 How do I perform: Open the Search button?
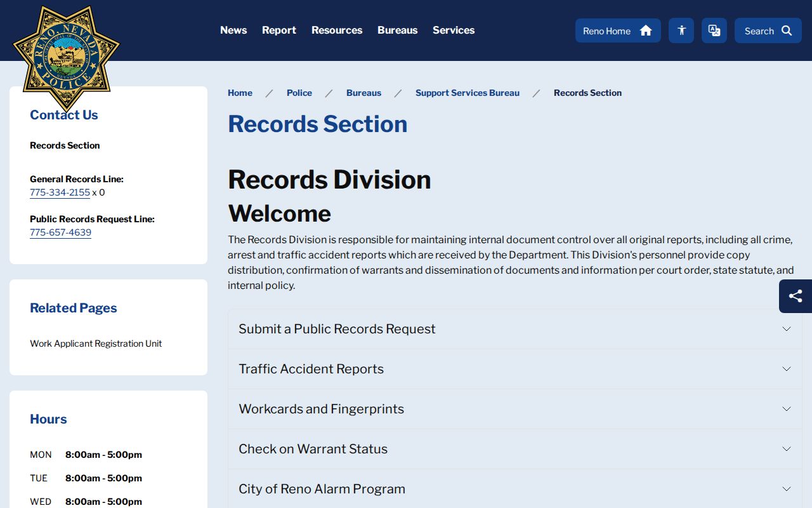768,30
